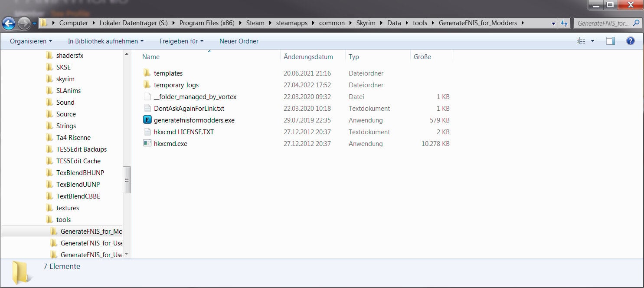The width and height of the screenshot is (644, 288).
Task: Select the generatefnisformodders.exe application icon
Action: tap(147, 120)
